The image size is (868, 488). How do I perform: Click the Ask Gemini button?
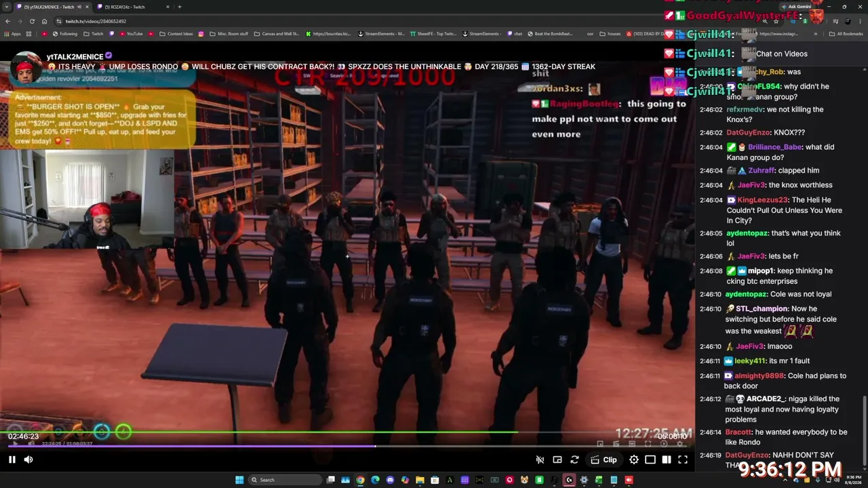pos(796,7)
